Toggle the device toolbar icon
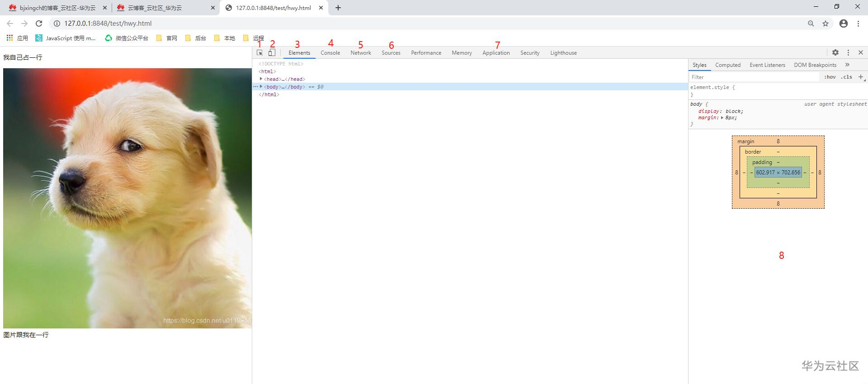Image resolution: width=868 pixels, height=384 pixels. (272, 53)
